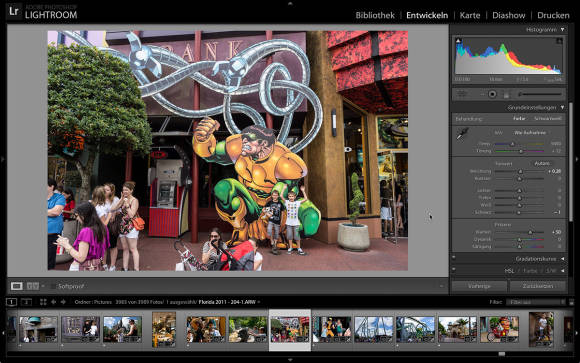Set Behandlung to Schwarzweiß

[548, 118]
